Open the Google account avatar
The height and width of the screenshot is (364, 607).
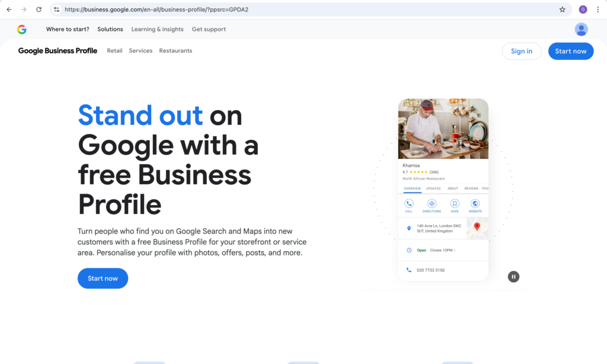(x=581, y=29)
